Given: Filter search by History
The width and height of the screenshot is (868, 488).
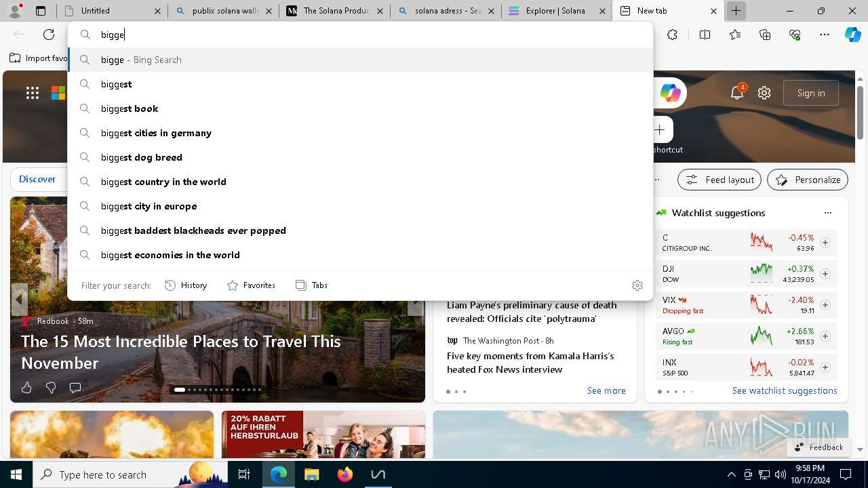Looking at the screenshot, I should [186, 285].
